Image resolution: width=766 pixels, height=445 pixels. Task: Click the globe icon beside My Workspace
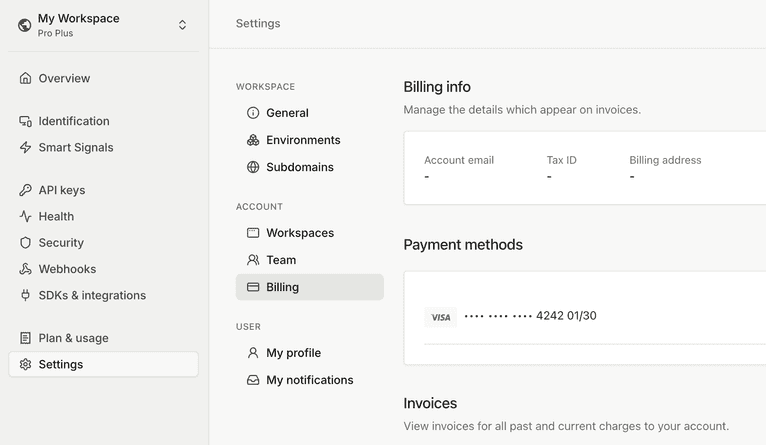[25, 25]
